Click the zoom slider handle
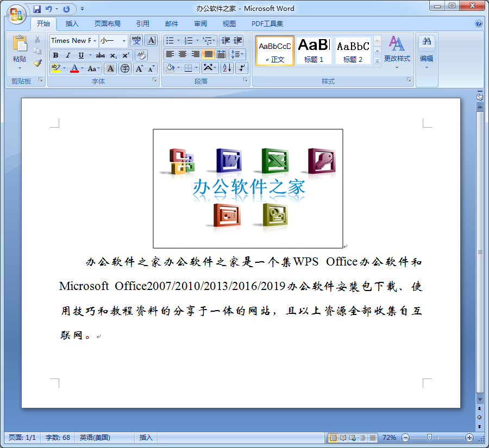 pyautogui.click(x=429, y=438)
